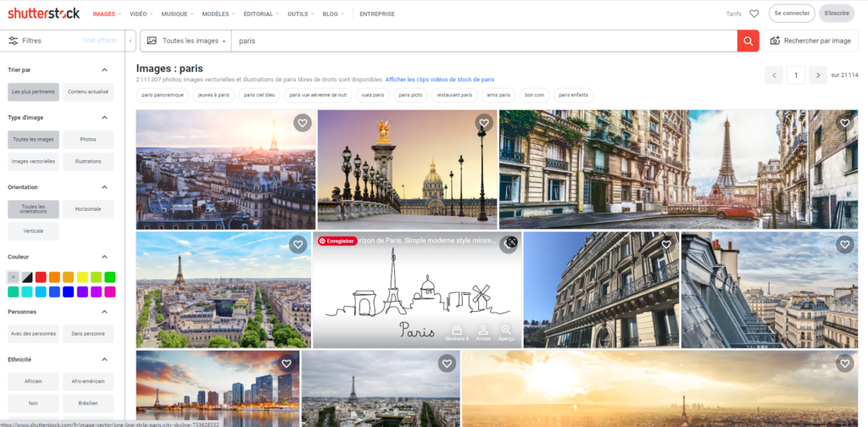
Task: Open the VIDÉO navigation dropdown
Action: tap(142, 14)
